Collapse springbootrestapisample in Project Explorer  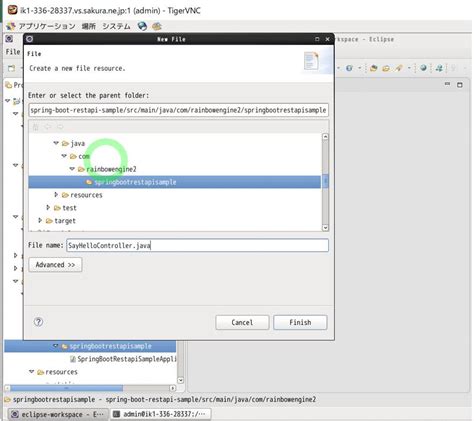[56, 346]
